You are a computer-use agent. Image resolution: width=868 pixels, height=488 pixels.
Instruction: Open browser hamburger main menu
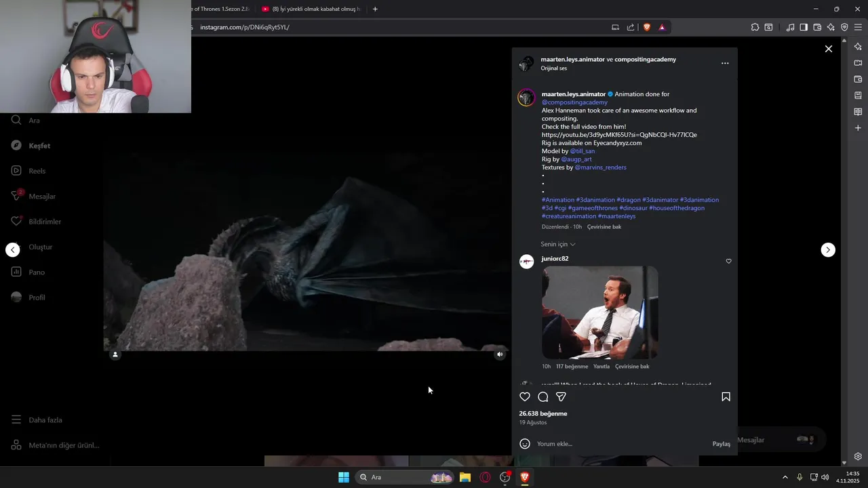click(858, 27)
